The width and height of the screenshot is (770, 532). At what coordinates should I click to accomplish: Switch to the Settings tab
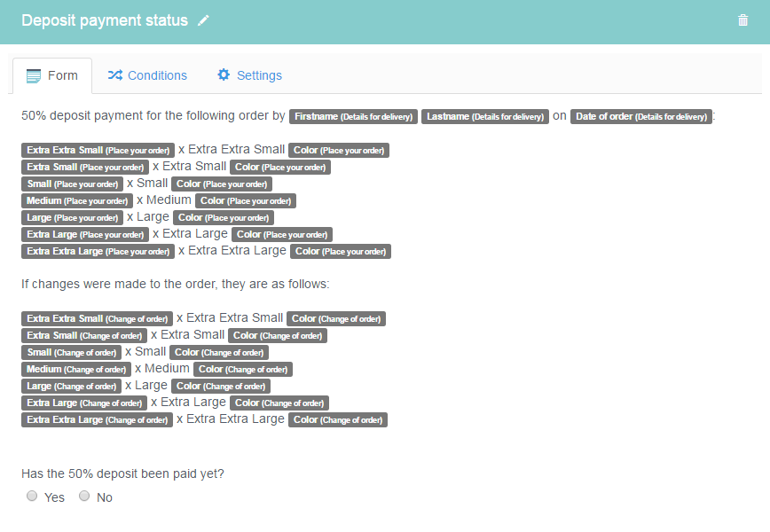[249, 75]
